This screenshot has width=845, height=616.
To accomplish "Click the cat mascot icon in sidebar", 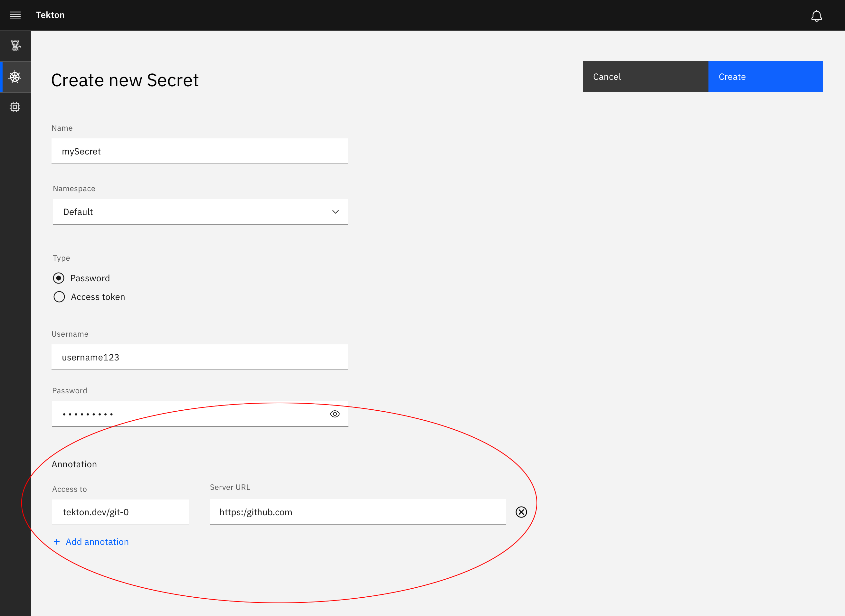I will coord(15,45).
